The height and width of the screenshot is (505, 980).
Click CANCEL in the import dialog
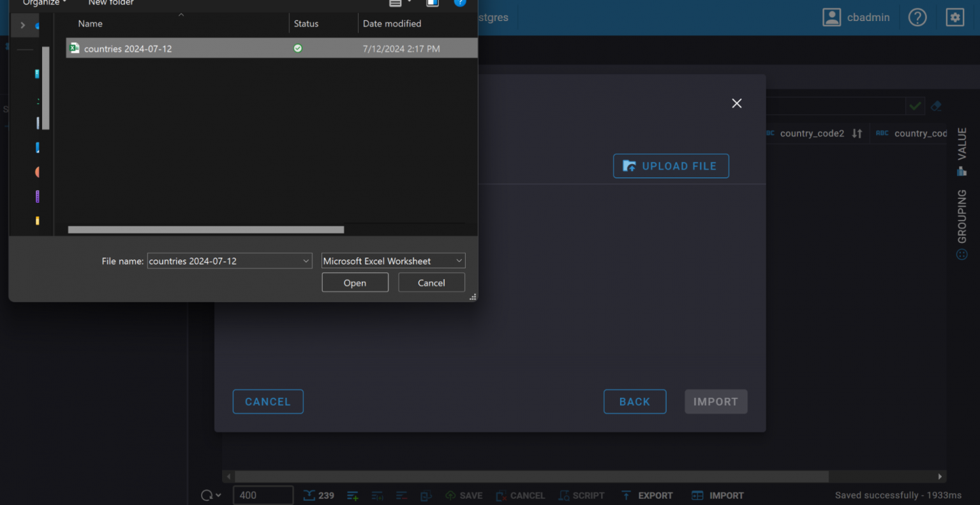[x=268, y=402]
